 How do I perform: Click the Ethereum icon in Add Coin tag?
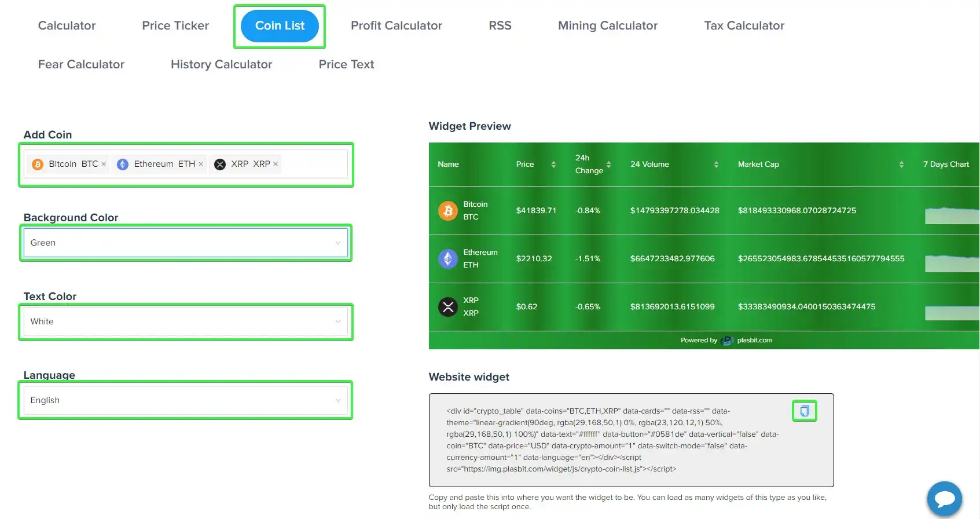[x=123, y=165]
